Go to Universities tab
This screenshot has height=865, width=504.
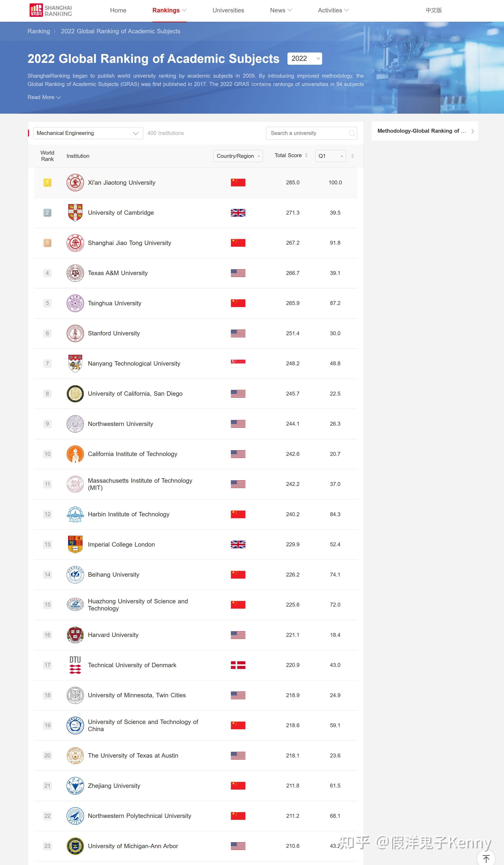[228, 10]
